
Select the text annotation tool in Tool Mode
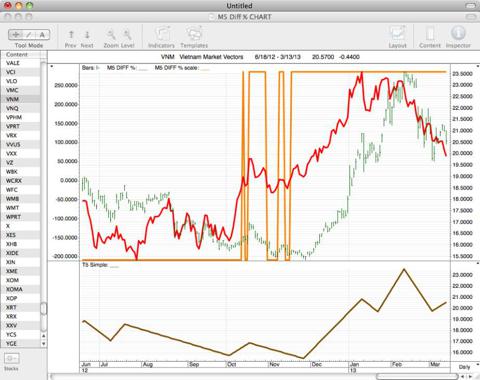coord(42,34)
